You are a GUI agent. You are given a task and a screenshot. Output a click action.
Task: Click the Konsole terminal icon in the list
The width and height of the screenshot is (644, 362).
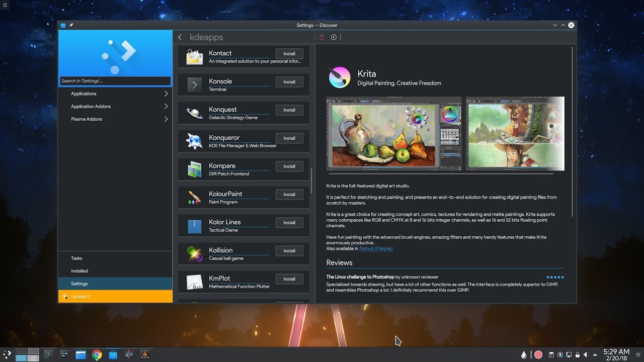[x=195, y=84]
